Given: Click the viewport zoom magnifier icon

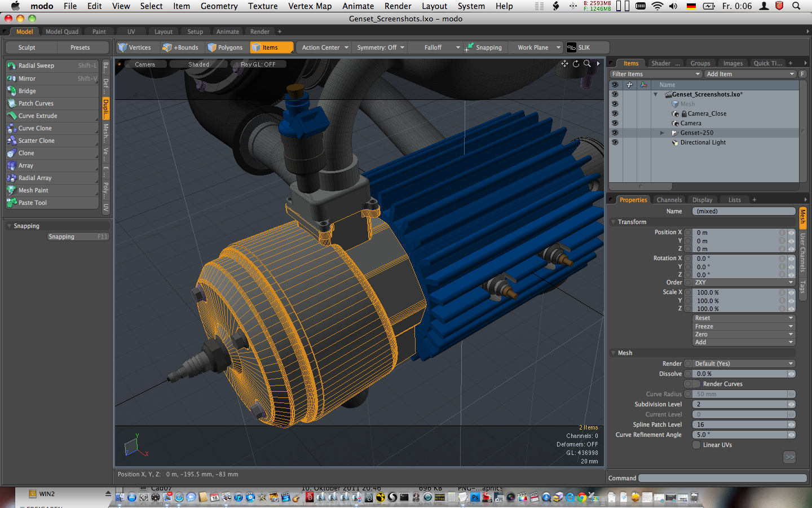Looking at the screenshot, I should pos(587,64).
